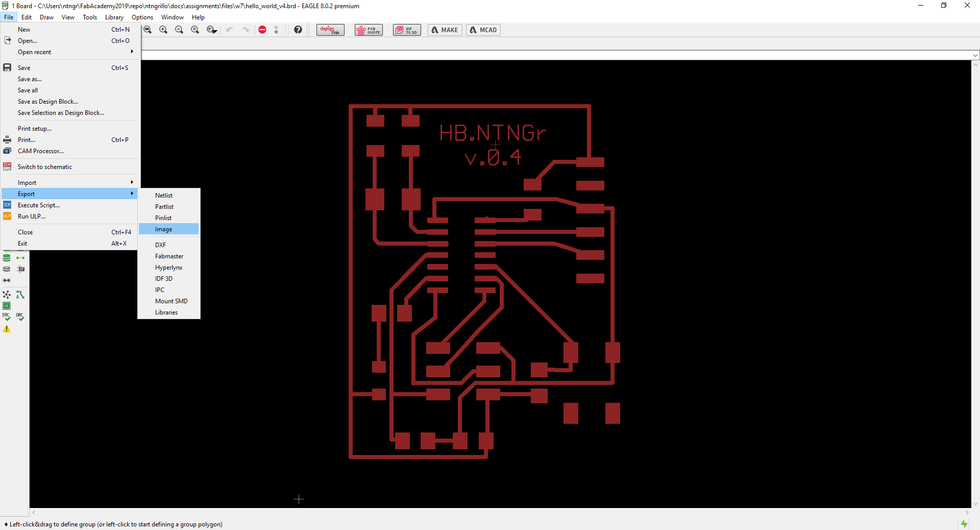Image resolution: width=980 pixels, height=530 pixels.
Task: Click the Autodesk MCAD button
Action: [483, 30]
